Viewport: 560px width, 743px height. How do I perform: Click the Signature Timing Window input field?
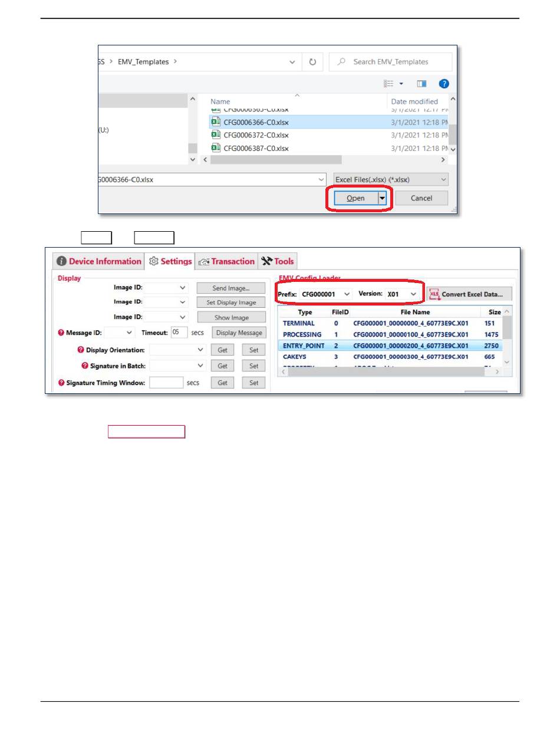pyautogui.click(x=166, y=383)
